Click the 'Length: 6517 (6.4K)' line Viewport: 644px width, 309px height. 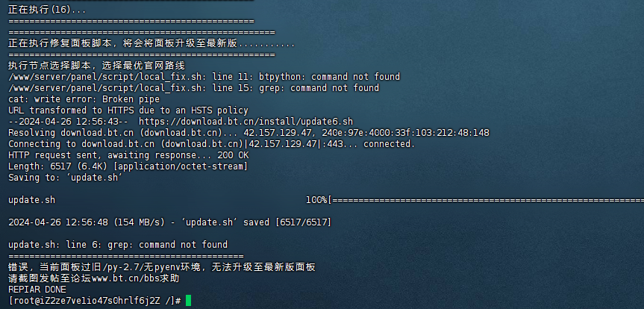click(128, 166)
